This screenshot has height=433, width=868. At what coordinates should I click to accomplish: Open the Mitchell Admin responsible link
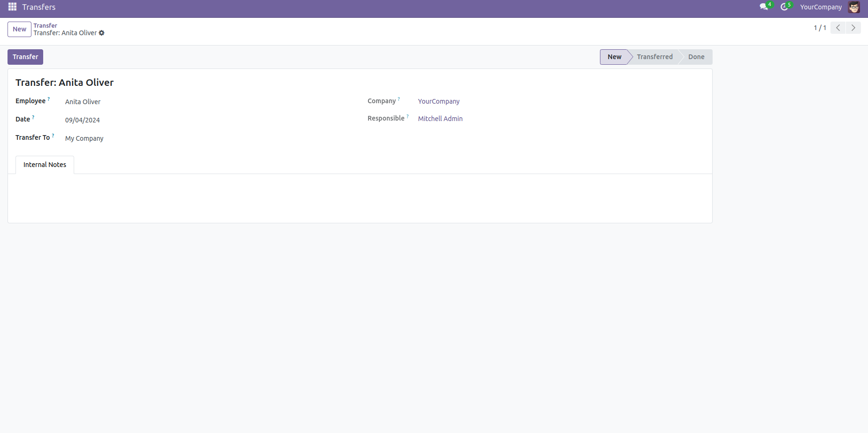pyautogui.click(x=440, y=119)
